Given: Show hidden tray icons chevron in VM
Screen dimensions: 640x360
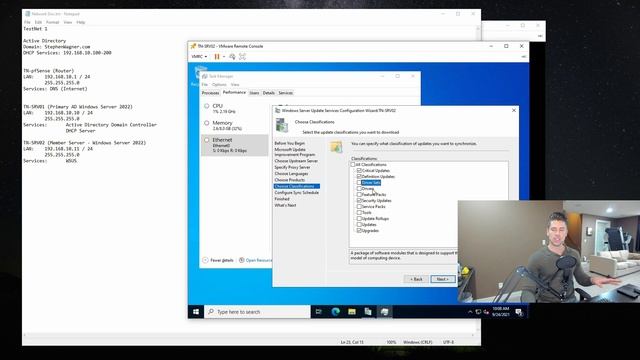Looking at the screenshot, I should 470,312.
